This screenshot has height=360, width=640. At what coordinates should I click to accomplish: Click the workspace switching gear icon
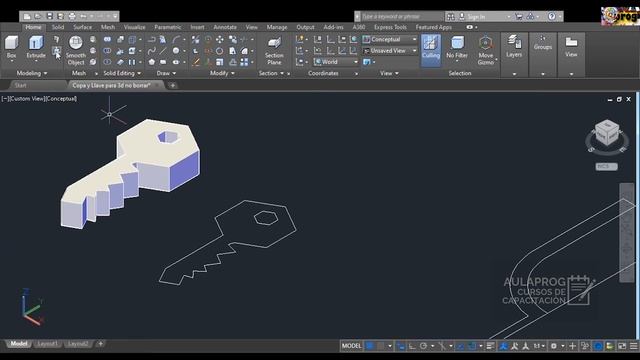pyautogui.click(x=554, y=346)
